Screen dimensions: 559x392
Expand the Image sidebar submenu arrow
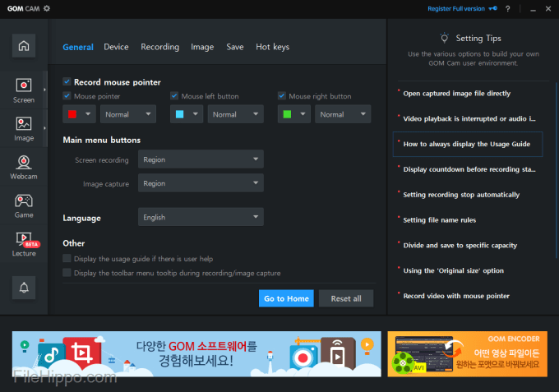[44, 128]
